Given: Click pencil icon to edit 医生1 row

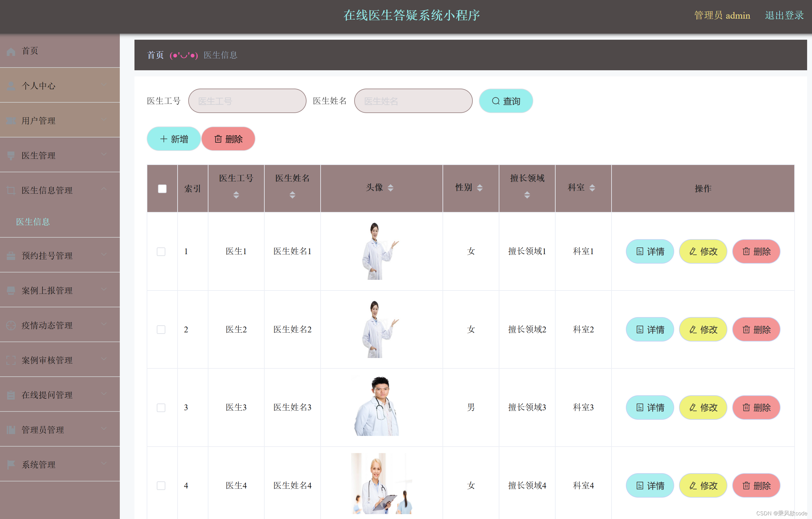Looking at the screenshot, I should 693,251.
